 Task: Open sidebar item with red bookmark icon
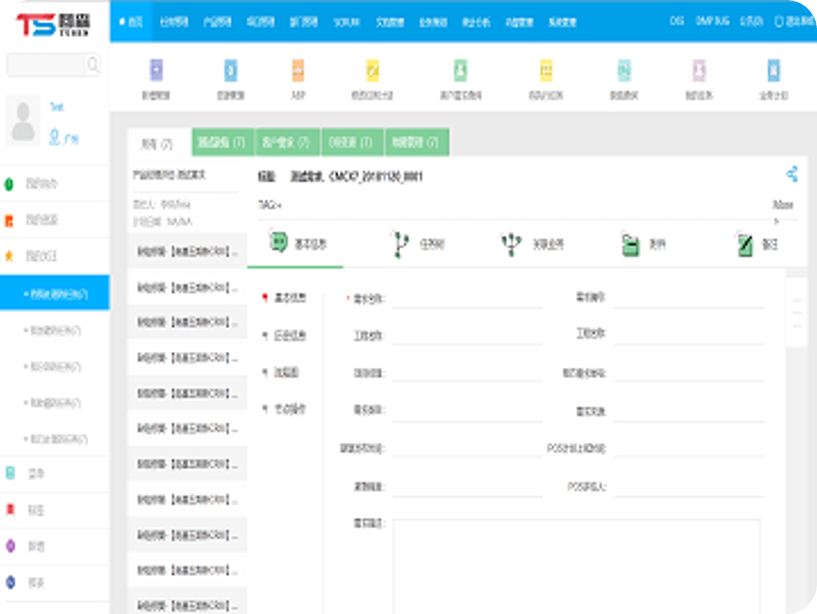[54, 510]
